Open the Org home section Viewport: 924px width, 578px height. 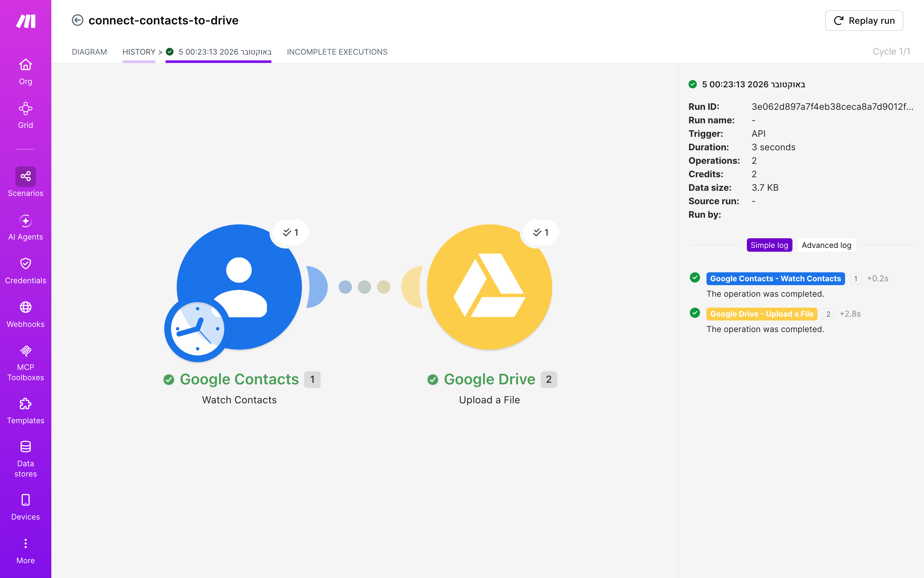tap(26, 72)
